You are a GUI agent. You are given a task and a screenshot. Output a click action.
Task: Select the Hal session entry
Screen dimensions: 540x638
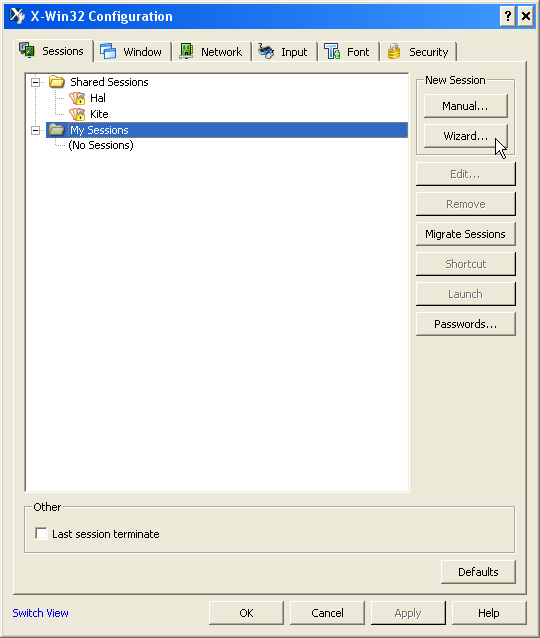pos(98,98)
